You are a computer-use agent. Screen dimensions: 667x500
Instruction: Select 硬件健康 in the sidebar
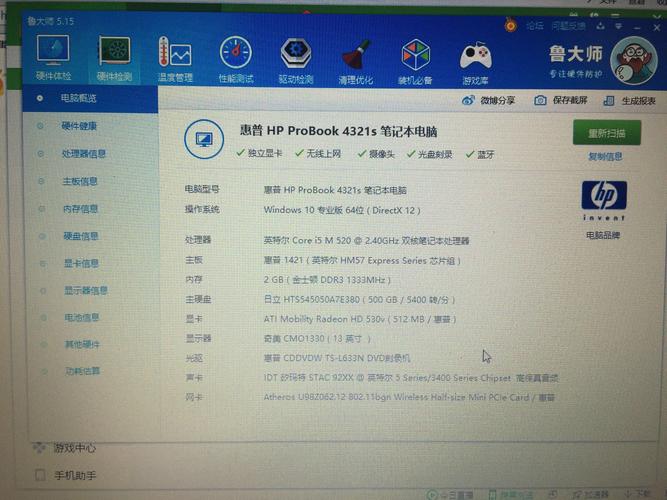click(79, 126)
